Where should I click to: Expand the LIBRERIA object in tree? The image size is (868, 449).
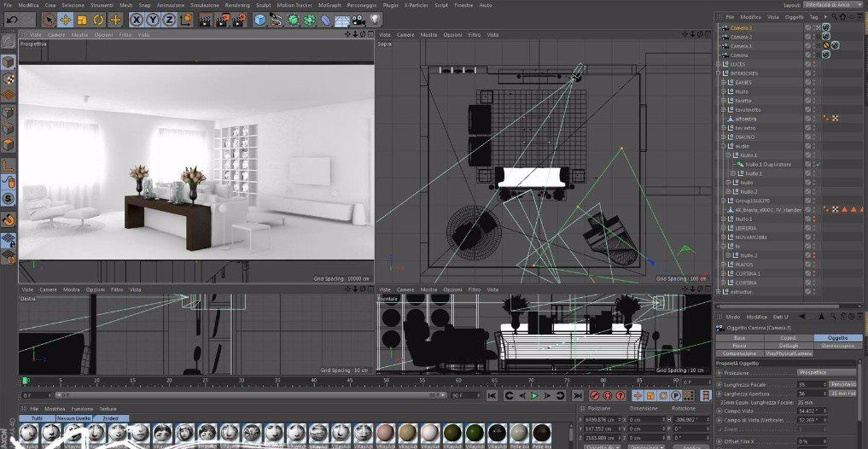click(724, 228)
